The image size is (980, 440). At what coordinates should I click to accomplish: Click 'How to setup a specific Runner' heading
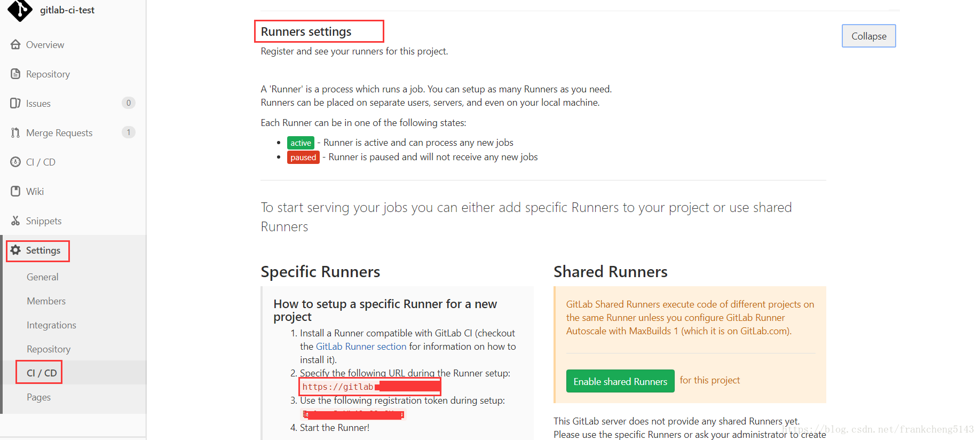(385, 310)
